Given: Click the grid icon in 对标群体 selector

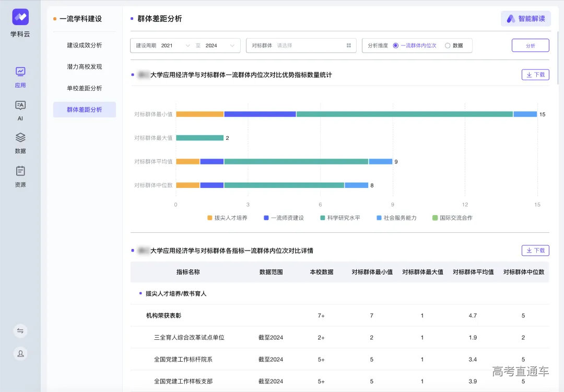Looking at the screenshot, I should (348, 46).
